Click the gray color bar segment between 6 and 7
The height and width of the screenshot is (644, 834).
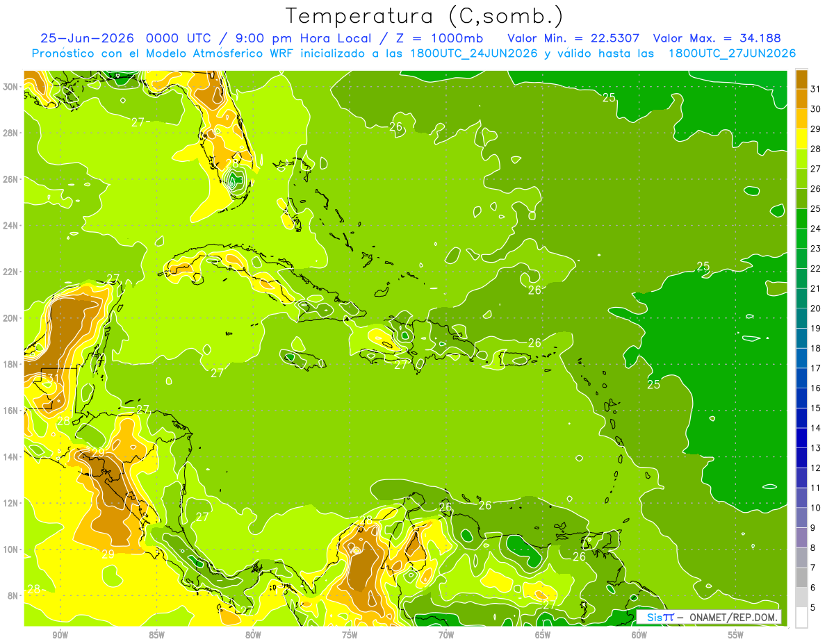801,577
